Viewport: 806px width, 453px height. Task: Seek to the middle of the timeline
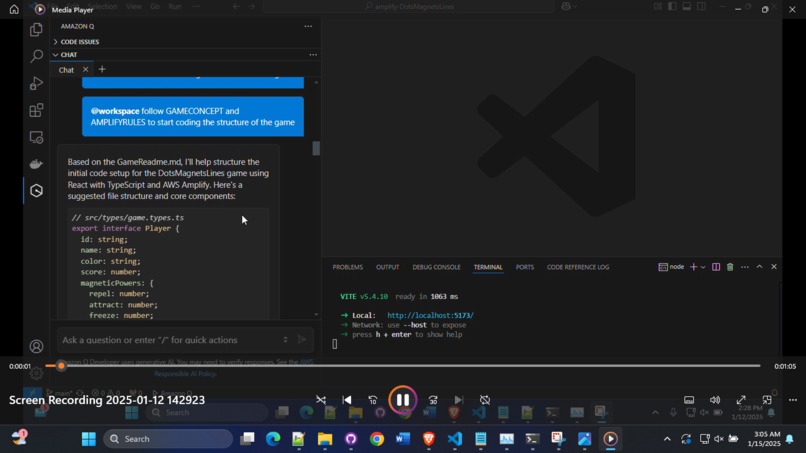403,366
